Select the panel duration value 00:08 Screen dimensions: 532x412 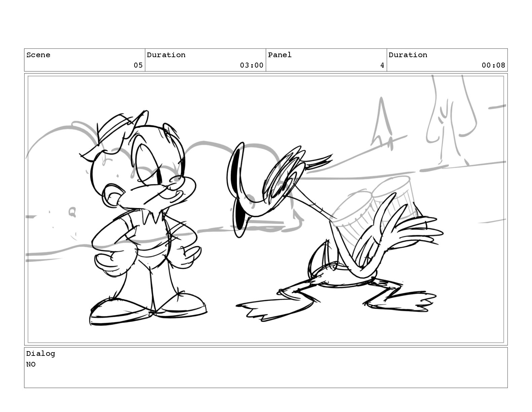(493, 65)
